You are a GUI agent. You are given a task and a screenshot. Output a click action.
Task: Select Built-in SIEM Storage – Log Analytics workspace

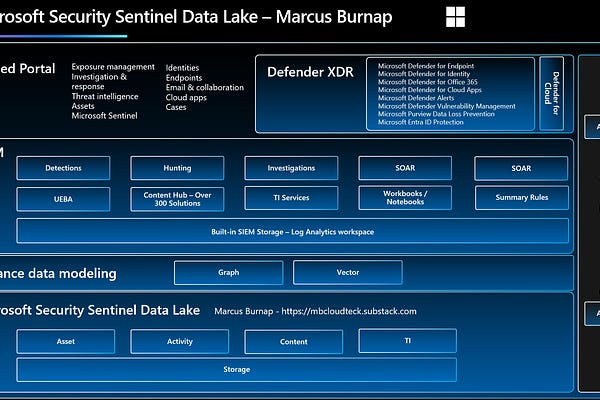coord(292,231)
